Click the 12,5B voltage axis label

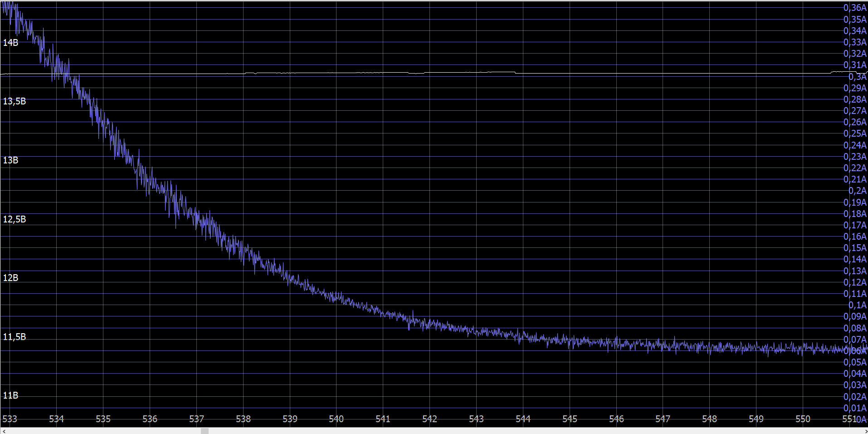[14, 219]
